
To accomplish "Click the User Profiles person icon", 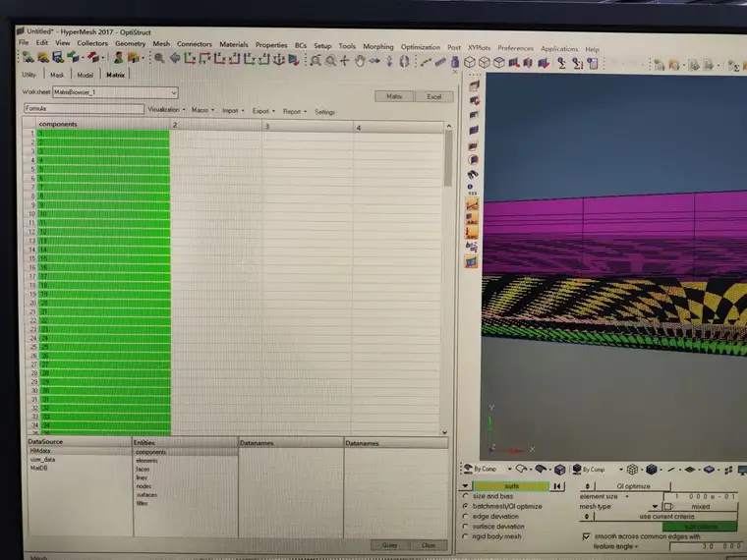I will tap(118, 58).
